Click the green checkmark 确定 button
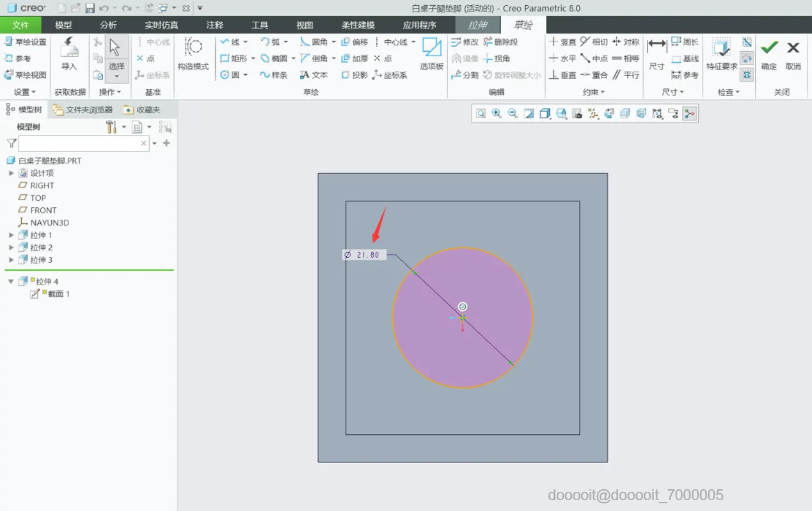The height and width of the screenshot is (511, 812). (769, 54)
